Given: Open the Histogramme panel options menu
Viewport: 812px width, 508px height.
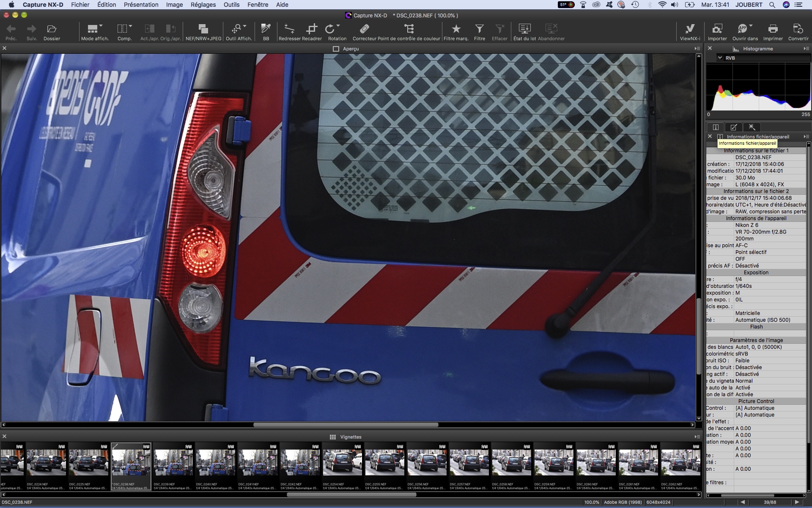Looking at the screenshot, I should (x=806, y=49).
